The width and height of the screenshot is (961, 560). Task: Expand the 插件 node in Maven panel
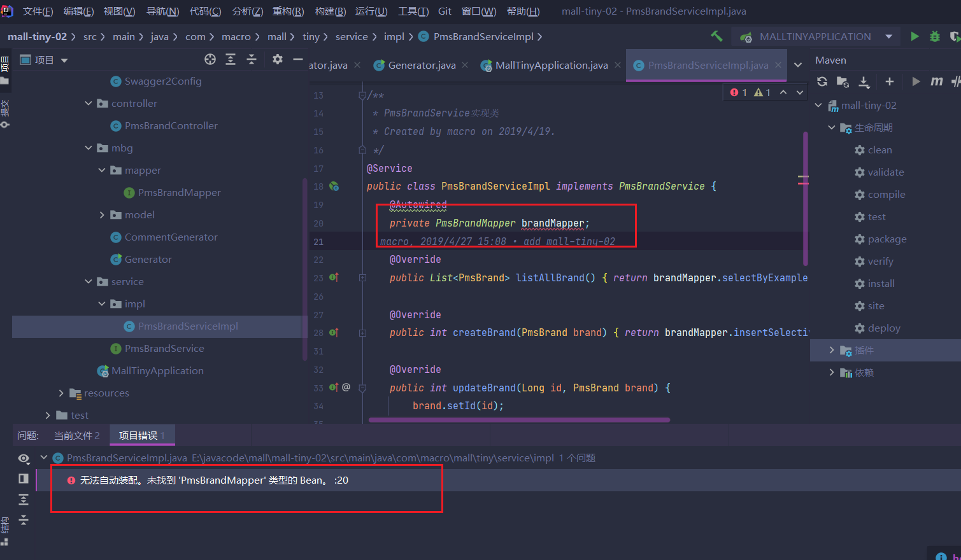click(832, 350)
